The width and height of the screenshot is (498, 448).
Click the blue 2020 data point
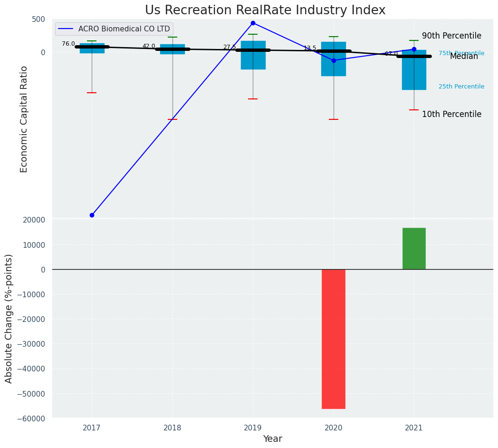click(334, 60)
